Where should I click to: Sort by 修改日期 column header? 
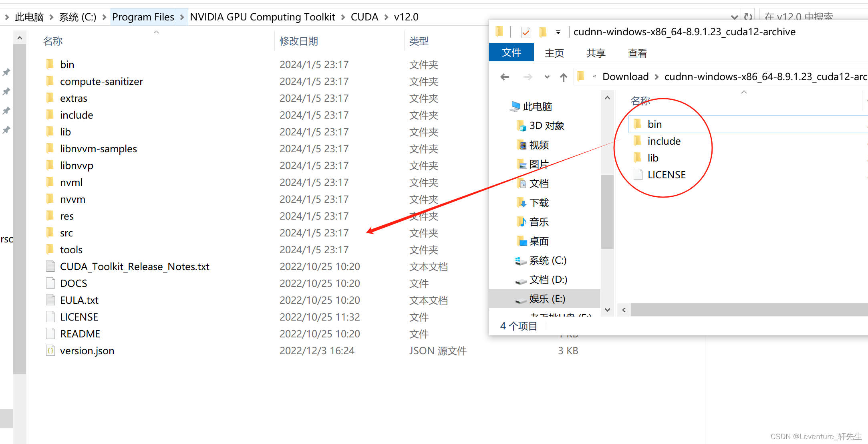click(x=298, y=41)
